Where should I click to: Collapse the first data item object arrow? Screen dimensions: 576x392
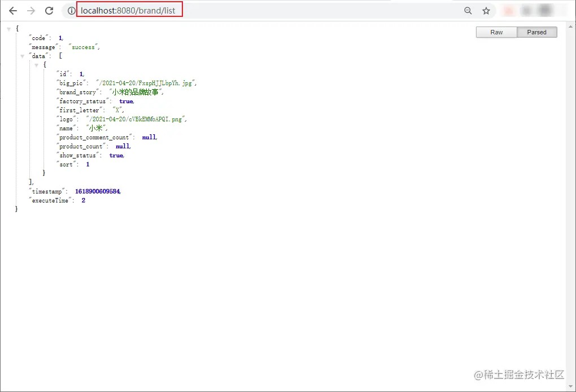(x=36, y=65)
